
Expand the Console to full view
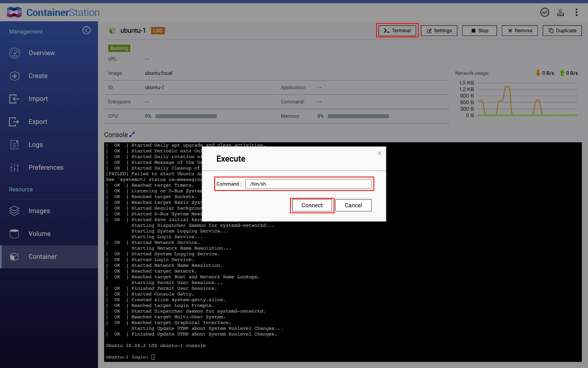pyautogui.click(x=132, y=135)
